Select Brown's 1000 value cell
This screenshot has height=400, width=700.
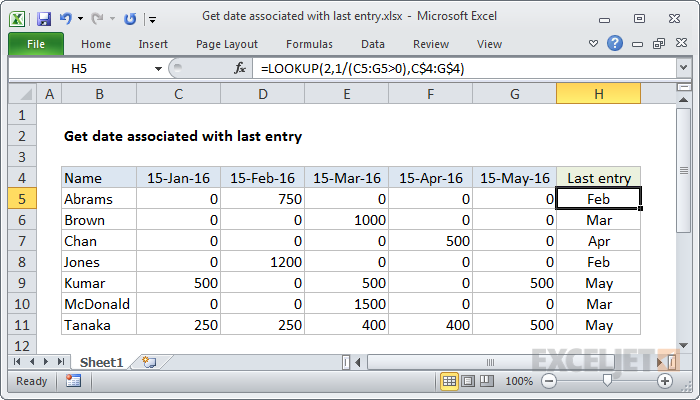tap(347, 220)
